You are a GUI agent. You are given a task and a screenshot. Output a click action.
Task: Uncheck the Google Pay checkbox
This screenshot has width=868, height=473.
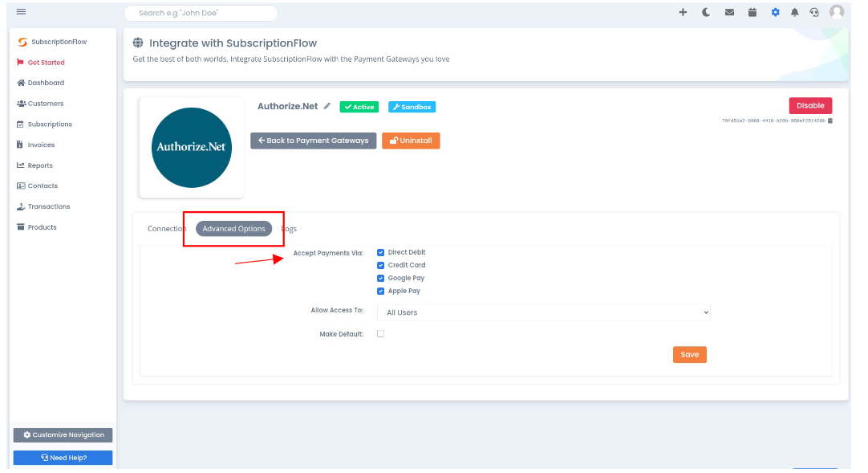point(381,278)
